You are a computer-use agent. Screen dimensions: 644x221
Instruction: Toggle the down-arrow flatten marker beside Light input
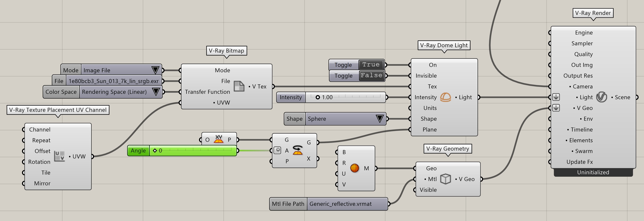coord(556,97)
